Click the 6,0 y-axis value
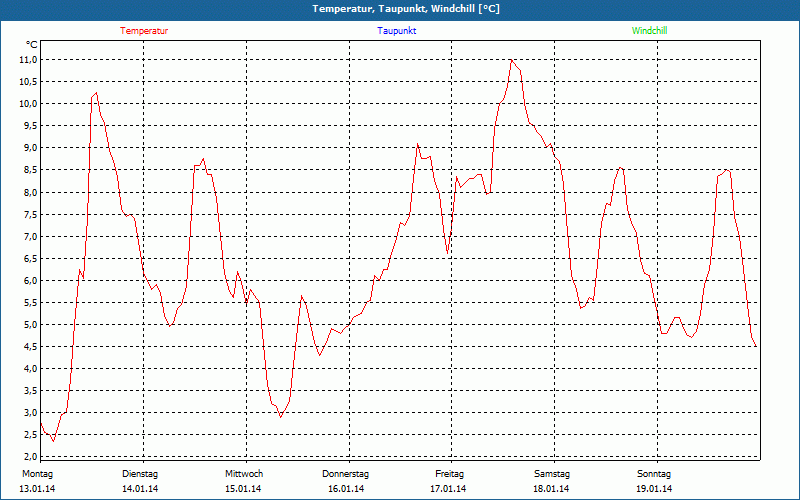The image size is (800, 500). pyautogui.click(x=31, y=281)
